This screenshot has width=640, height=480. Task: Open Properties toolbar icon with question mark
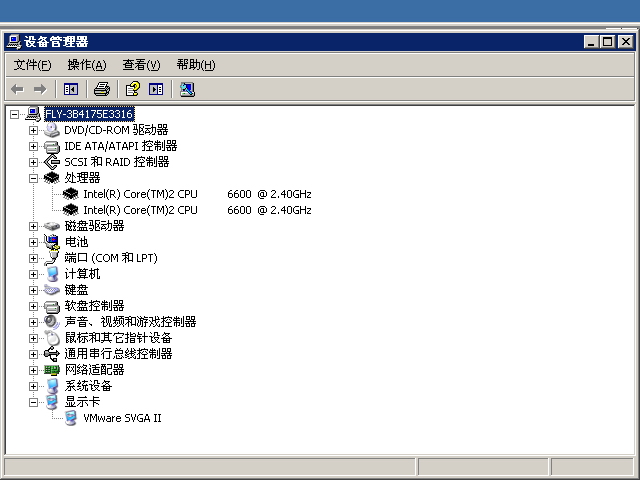point(133,89)
